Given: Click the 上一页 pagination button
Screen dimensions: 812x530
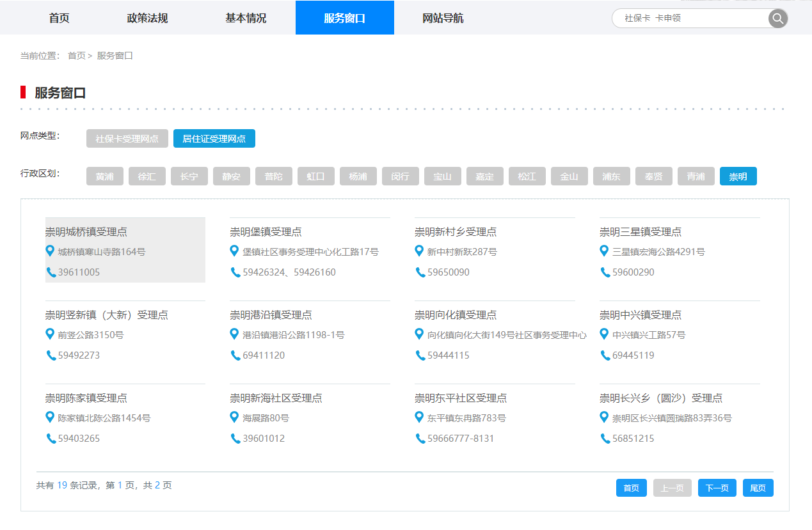Looking at the screenshot, I should click(x=673, y=488).
